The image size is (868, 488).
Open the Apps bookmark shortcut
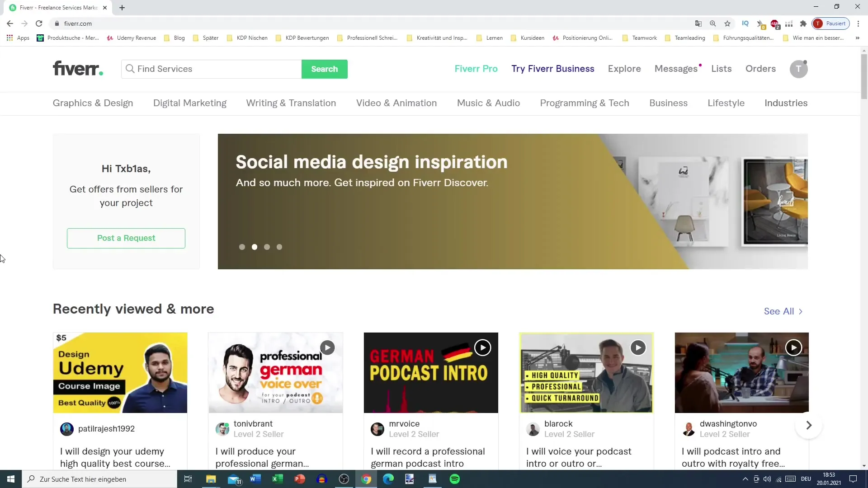(18, 38)
